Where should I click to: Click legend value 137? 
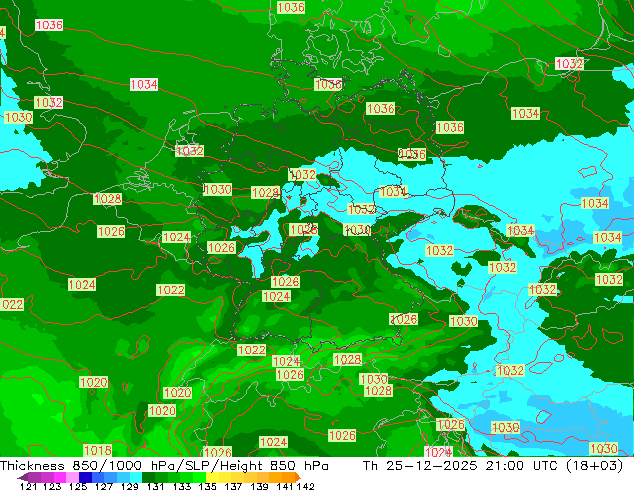tap(233, 486)
